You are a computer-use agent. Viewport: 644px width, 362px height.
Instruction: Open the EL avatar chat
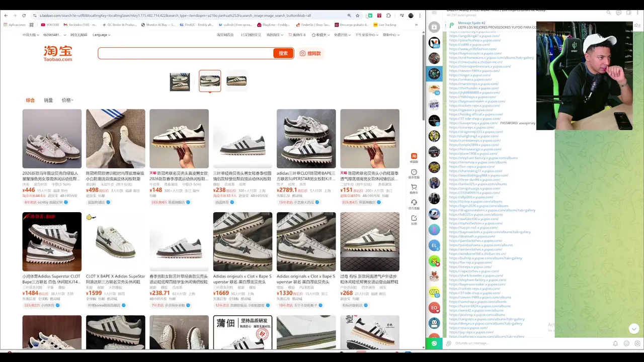coord(434,245)
